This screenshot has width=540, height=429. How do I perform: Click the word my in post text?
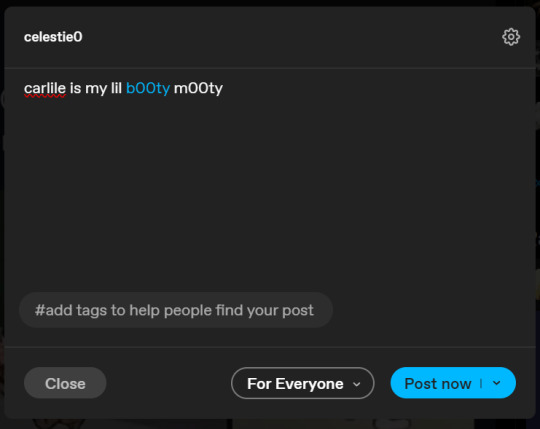coord(96,89)
